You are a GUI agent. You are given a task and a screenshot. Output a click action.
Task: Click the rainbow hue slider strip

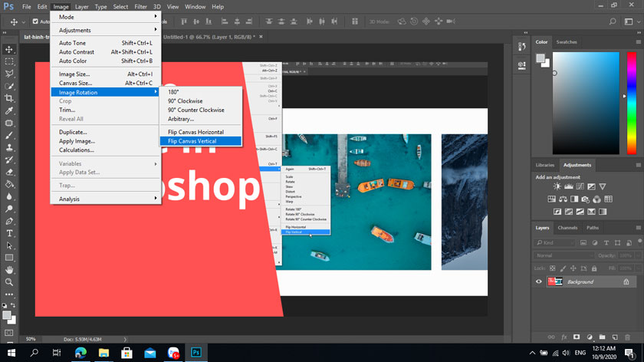(632, 103)
